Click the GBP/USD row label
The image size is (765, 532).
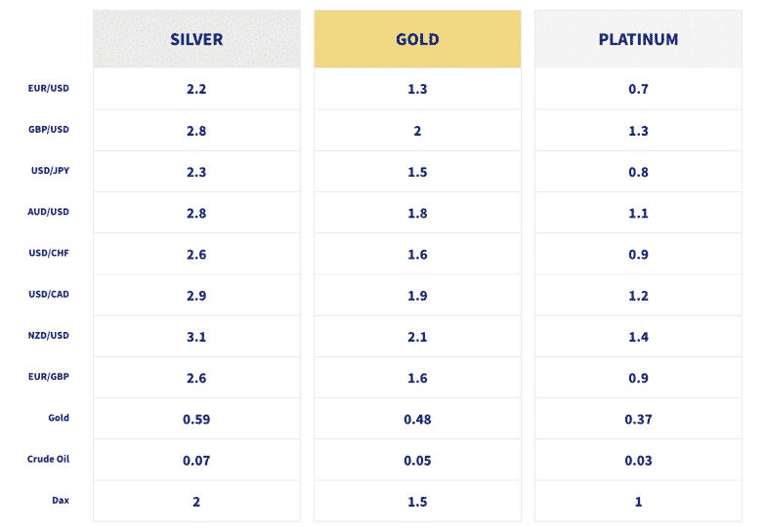click(x=49, y=130)
